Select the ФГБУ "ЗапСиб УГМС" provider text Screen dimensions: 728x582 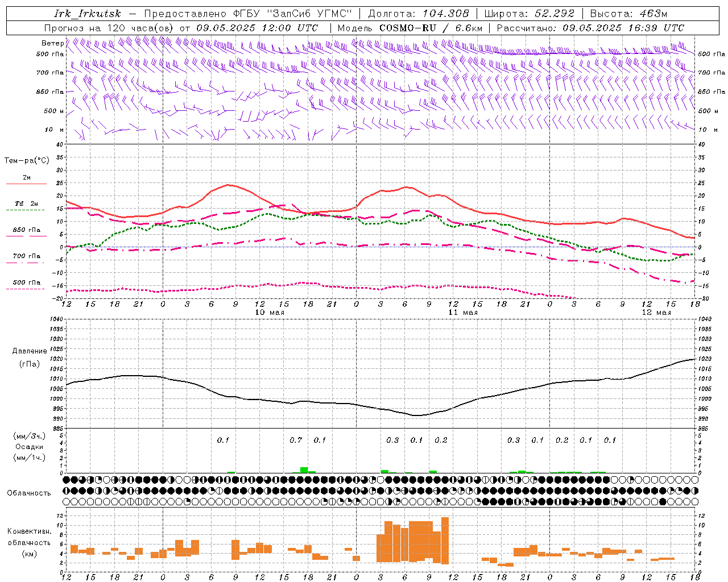(x=293, y=14)
